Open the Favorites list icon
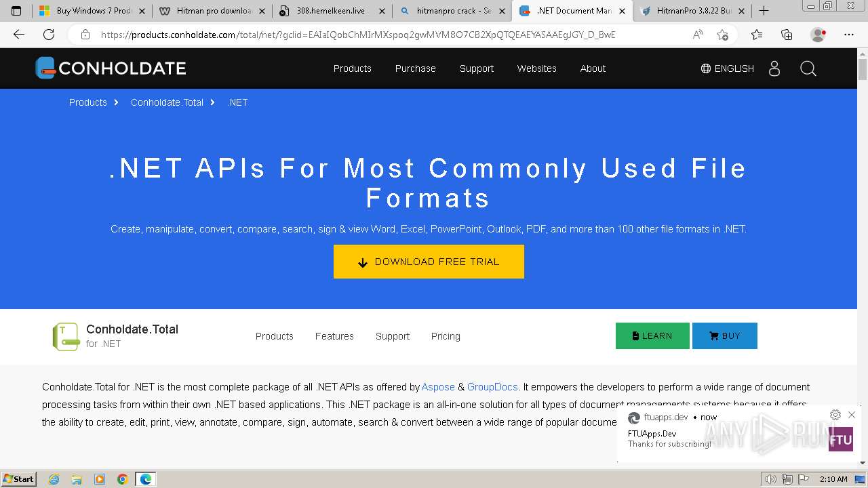 tap(757, 35)
